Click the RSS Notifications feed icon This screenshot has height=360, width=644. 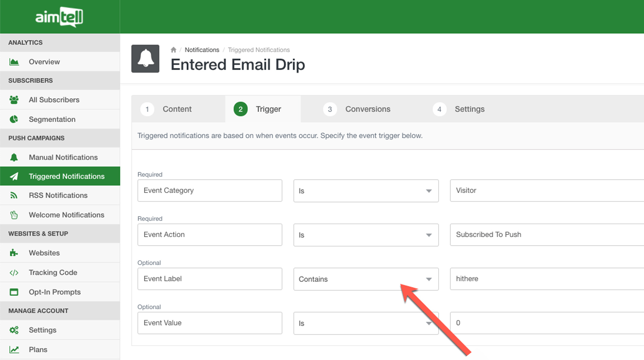coord(14,195)
